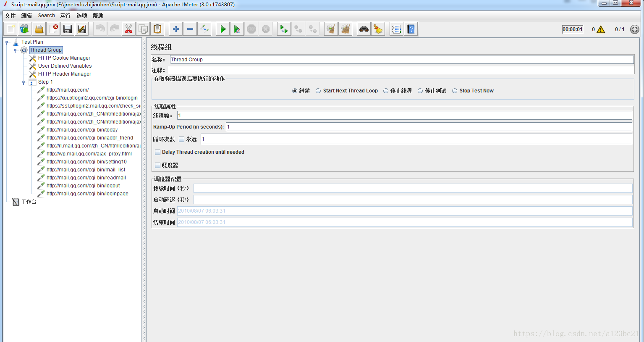Open the 编辑 menu
The height and width of the screenshot is (342, 644).
point(26,16)
